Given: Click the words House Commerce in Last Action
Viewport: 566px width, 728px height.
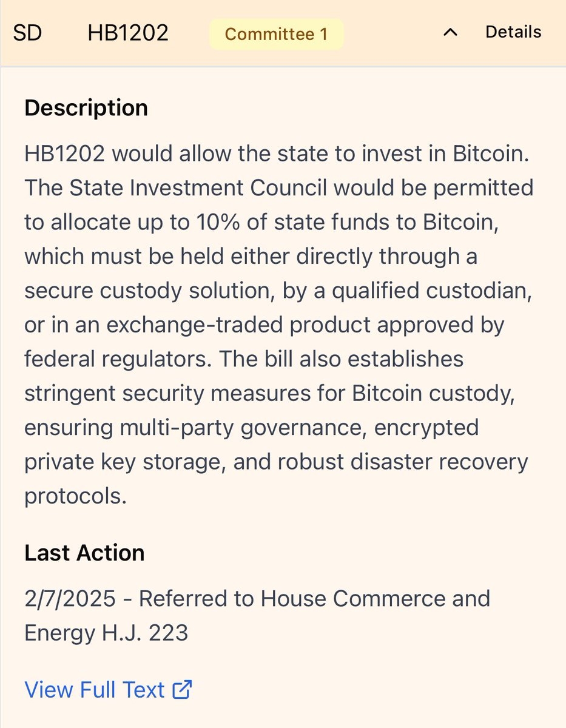Looking at the screenshot, I should tap(339, 599).
